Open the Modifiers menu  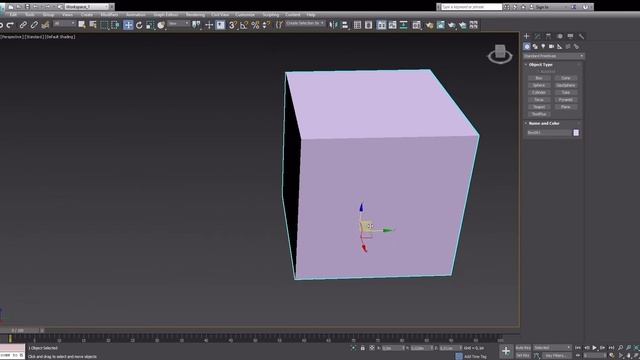tap(109, 15)
